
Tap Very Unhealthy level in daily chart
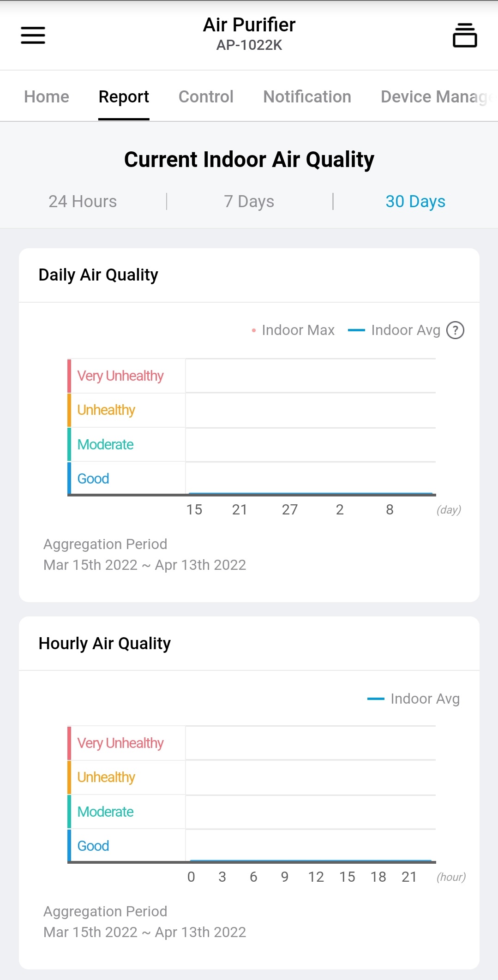(x=120, y=376)
